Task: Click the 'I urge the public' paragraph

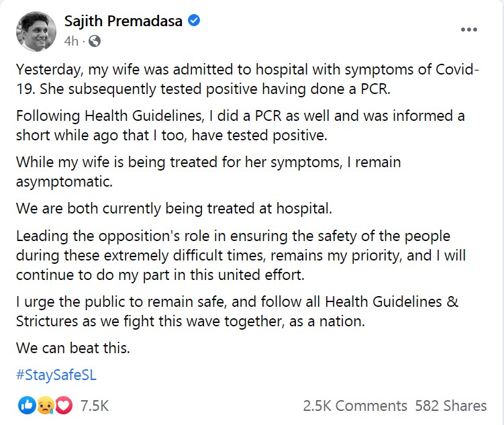Action: point(237,312)
